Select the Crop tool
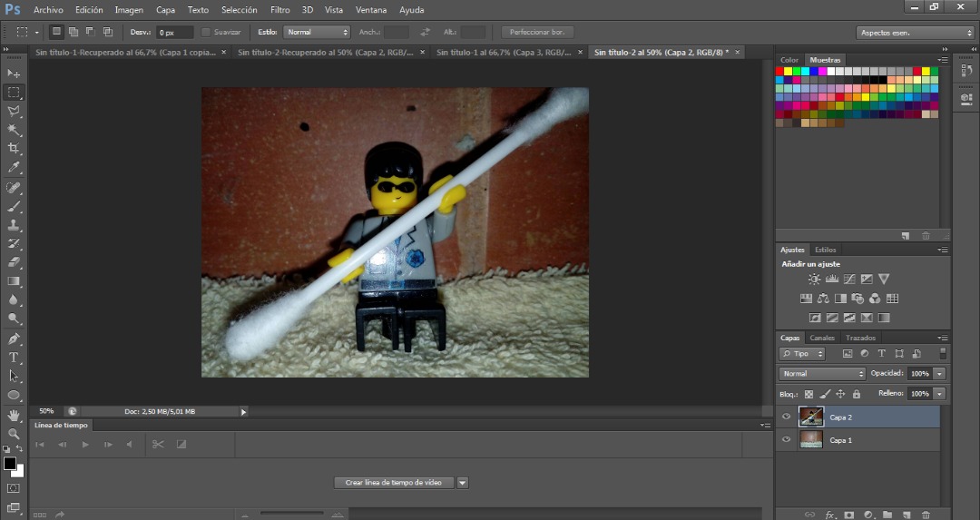The width and height of the screenshot is (980, 520). coord(14,149)
